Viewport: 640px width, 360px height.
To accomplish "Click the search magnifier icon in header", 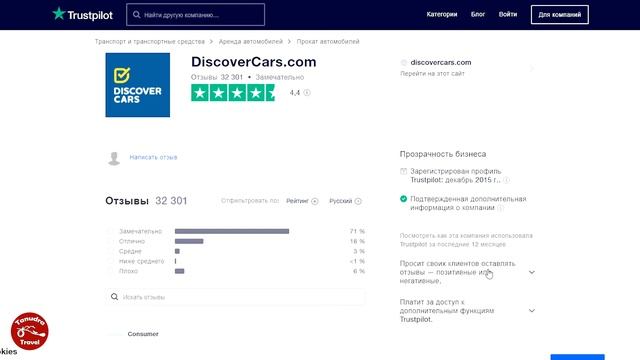I will coord(136,15).
